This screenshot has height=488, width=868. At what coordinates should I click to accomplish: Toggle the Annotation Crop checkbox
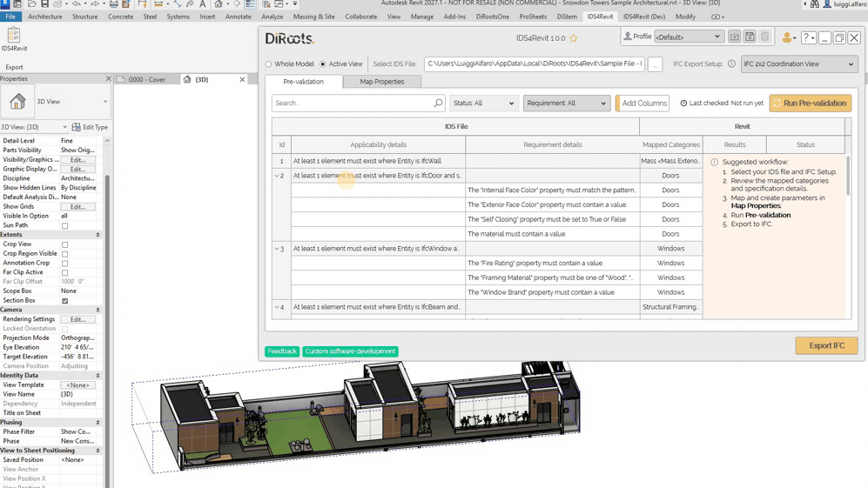pos(64,264)
